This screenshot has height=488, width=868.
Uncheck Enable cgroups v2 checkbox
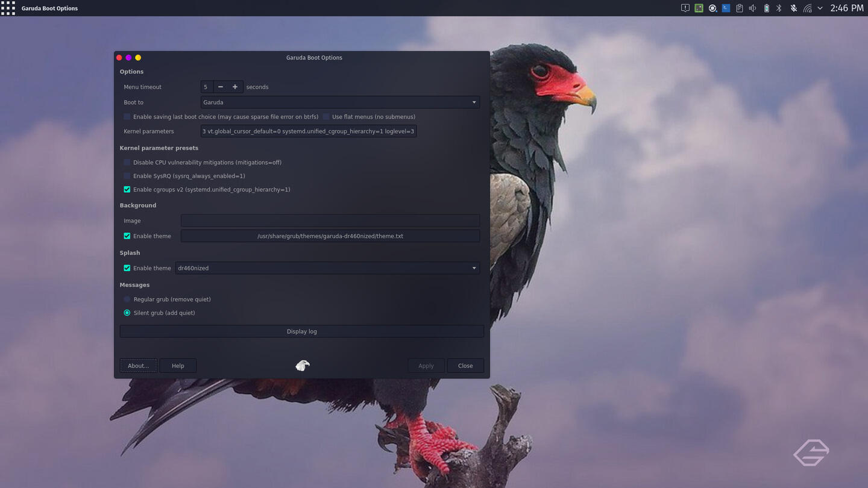127,190
